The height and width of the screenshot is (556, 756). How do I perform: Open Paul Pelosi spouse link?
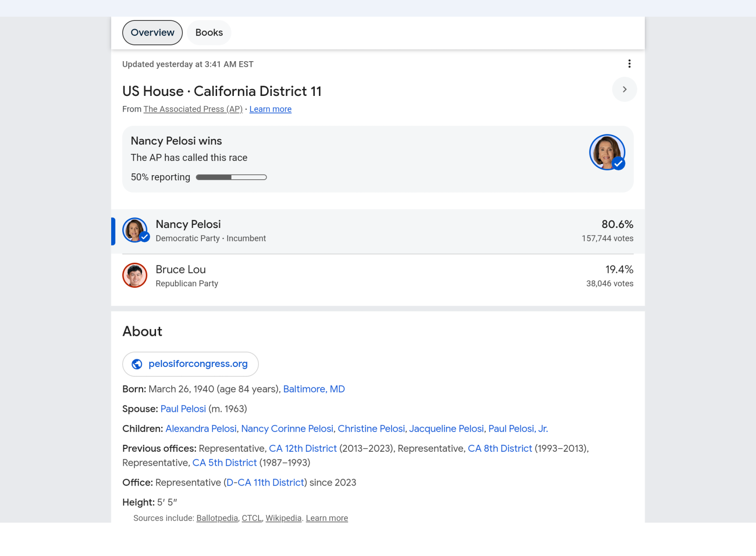click(x=183, y=409)
